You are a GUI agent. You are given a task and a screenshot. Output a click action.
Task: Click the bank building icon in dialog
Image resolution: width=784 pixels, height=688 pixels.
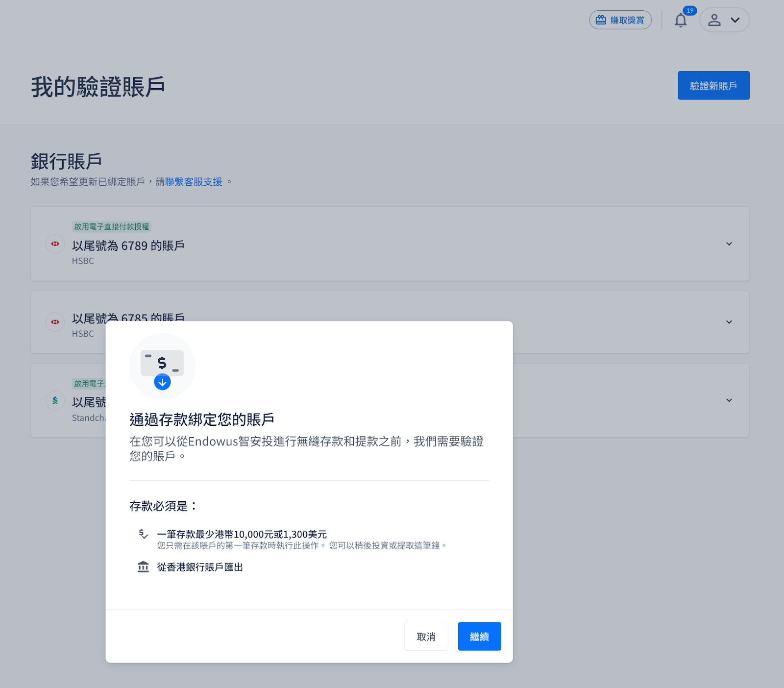pos(143,567)
